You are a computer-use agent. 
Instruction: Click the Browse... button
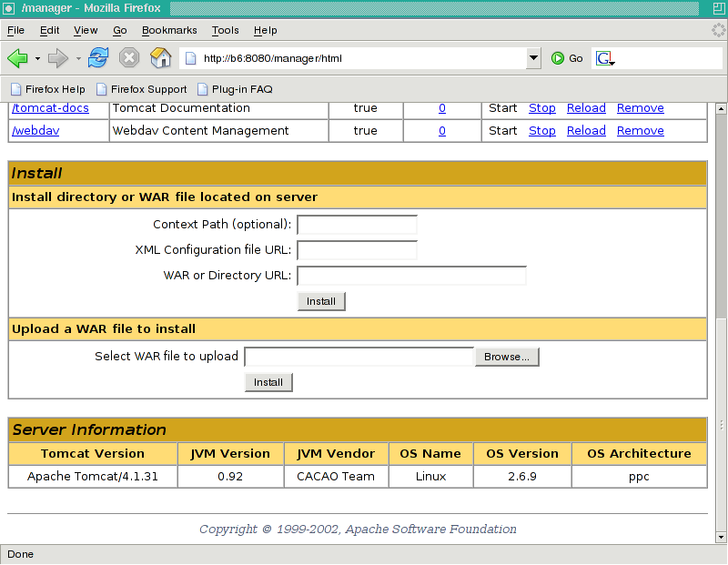[x=507, y=357]
